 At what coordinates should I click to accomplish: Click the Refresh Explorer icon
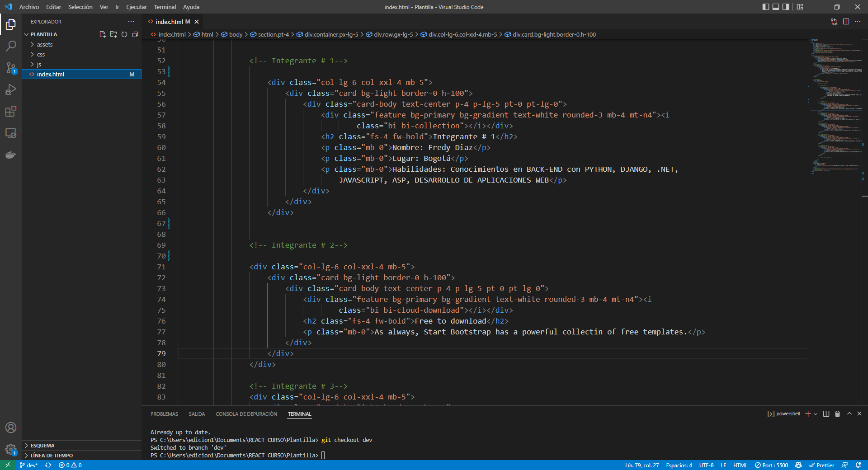[x=124, y=34]
